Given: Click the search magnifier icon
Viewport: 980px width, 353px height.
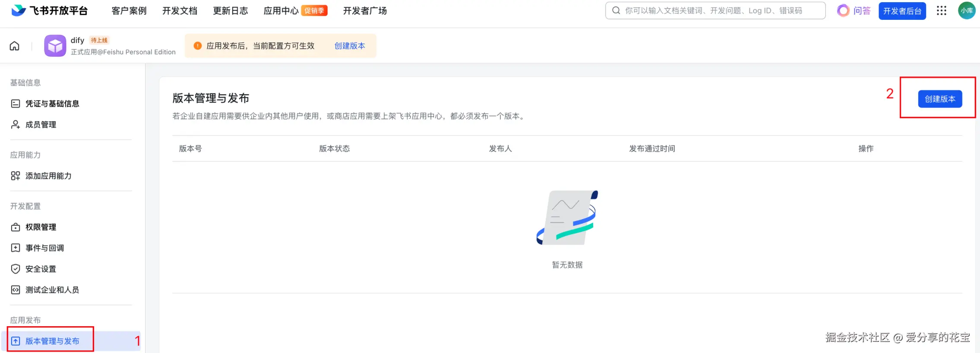Looking at the screenshot, I should [x=616, y=10].
